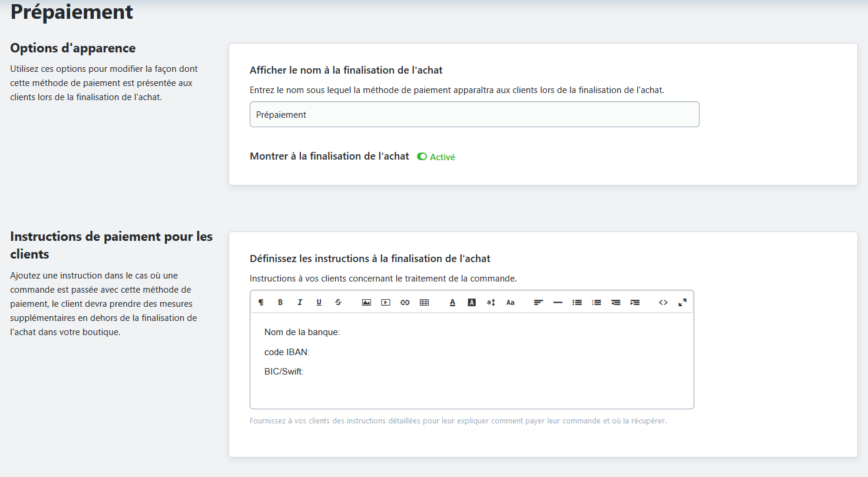Viewport: 868px width, 477px height.
Task: Open the font family (Aa) option
Action: pos(511,302)
